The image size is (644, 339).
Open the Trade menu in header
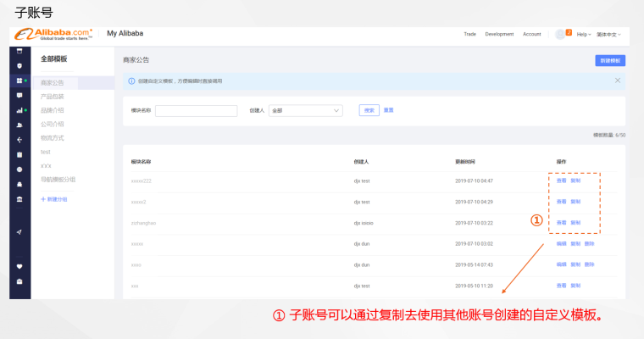coord(469,34)
